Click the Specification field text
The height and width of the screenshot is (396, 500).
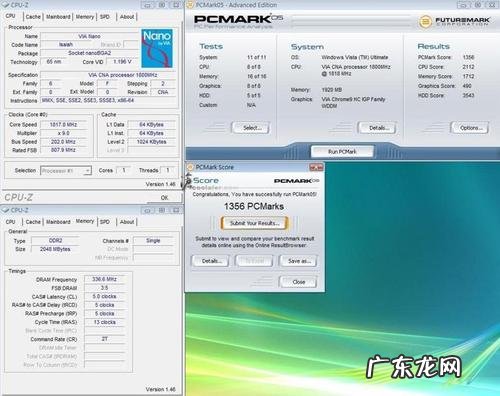108,75
